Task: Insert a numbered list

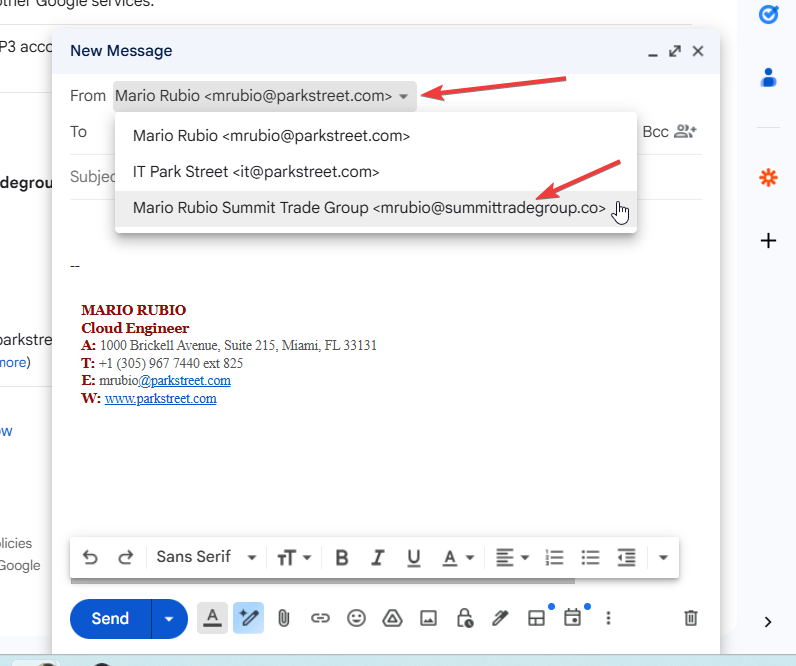Action: (554, 557)
